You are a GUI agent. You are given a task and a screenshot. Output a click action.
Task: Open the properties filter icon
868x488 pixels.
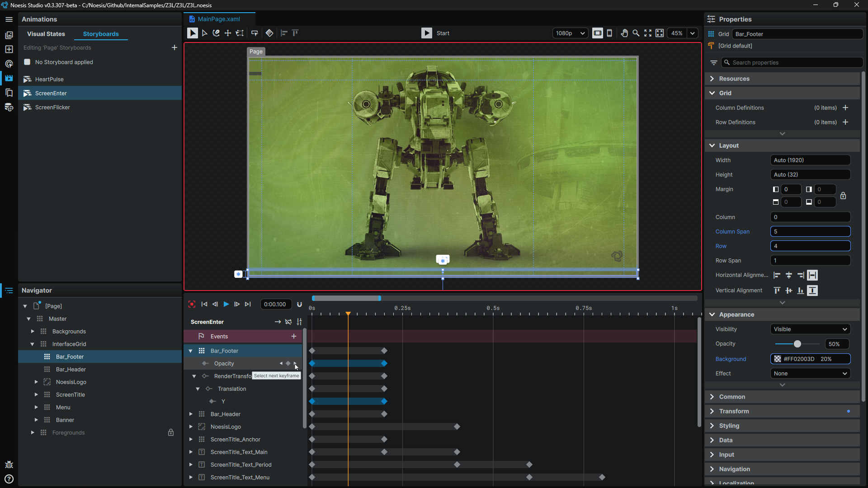(x=714, y=62)
